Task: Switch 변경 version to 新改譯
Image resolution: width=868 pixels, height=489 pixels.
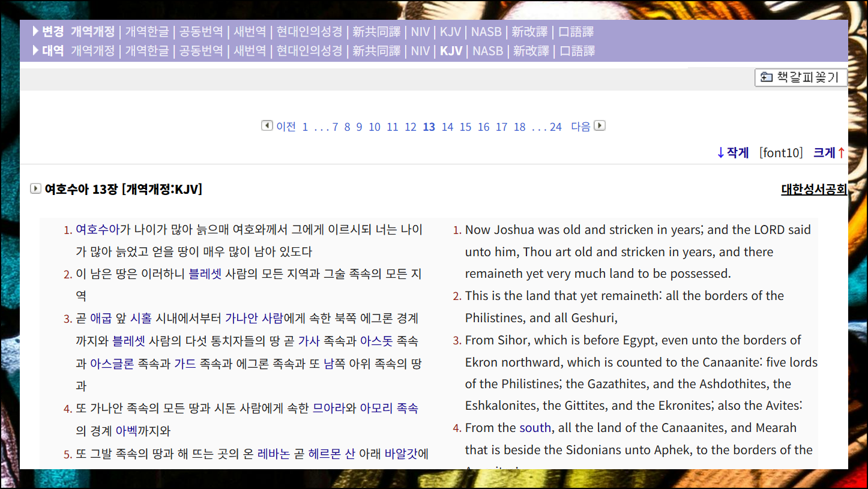Action: click(x=529, y=32)
